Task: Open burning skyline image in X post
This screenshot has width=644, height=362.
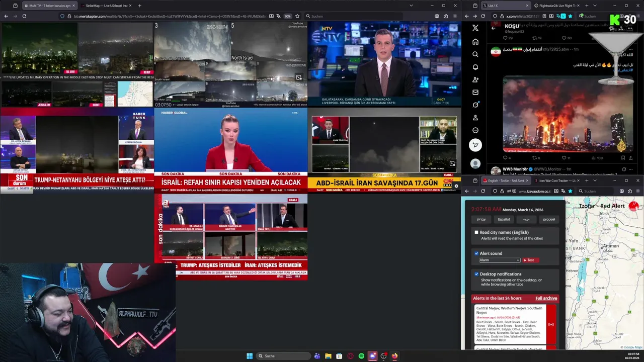Action: point(568,114)
